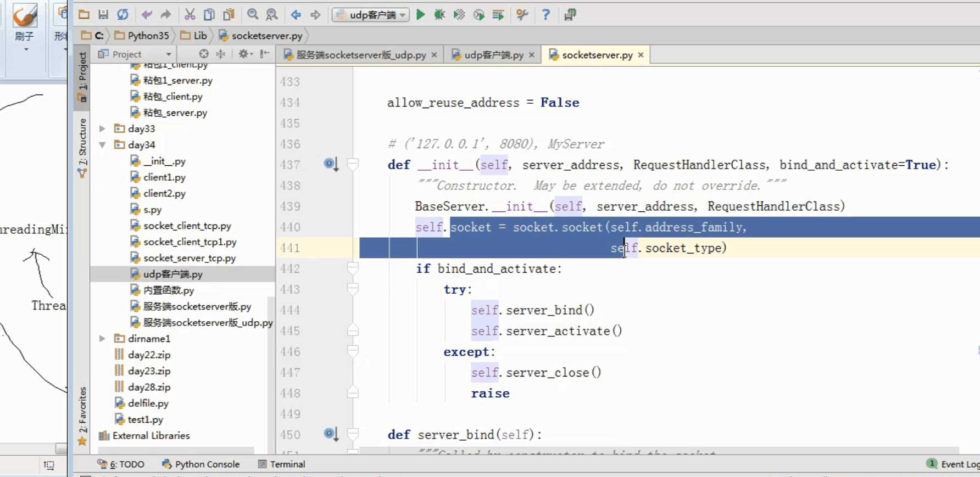Open the 6: TODO tool window
Image resolution: width=980 pixels, height=477 pixels.
coord(121,464)
